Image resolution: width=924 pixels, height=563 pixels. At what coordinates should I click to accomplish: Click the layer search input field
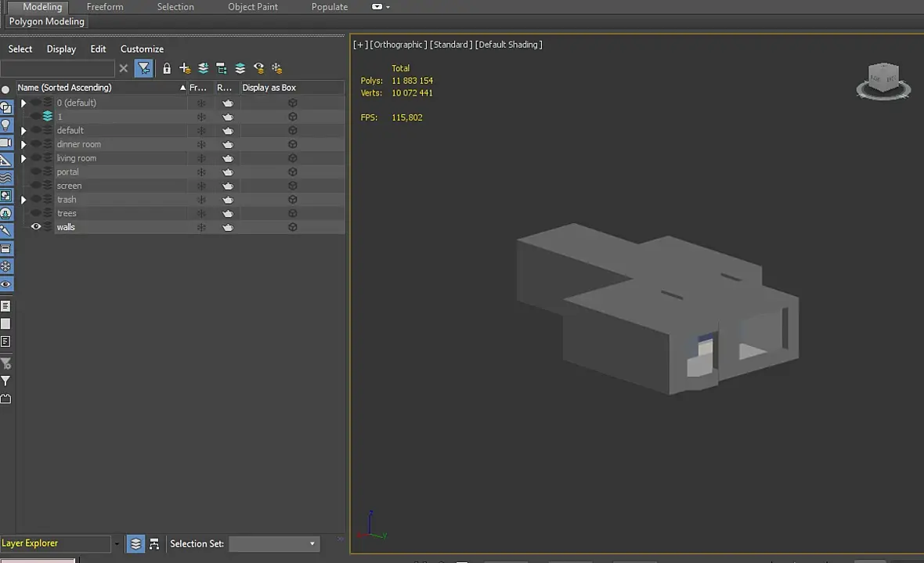coord(58,69)
